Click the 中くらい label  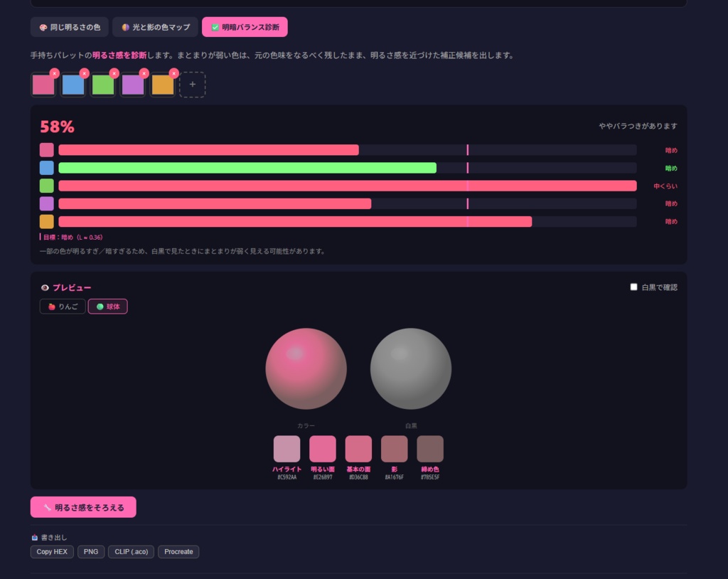point(665,186)
